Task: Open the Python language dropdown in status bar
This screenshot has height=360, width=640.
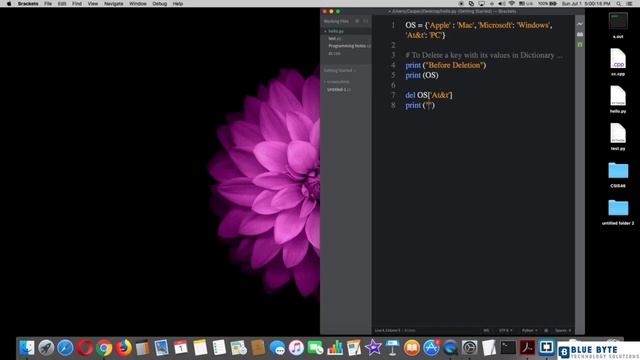Action: [529, 330]
